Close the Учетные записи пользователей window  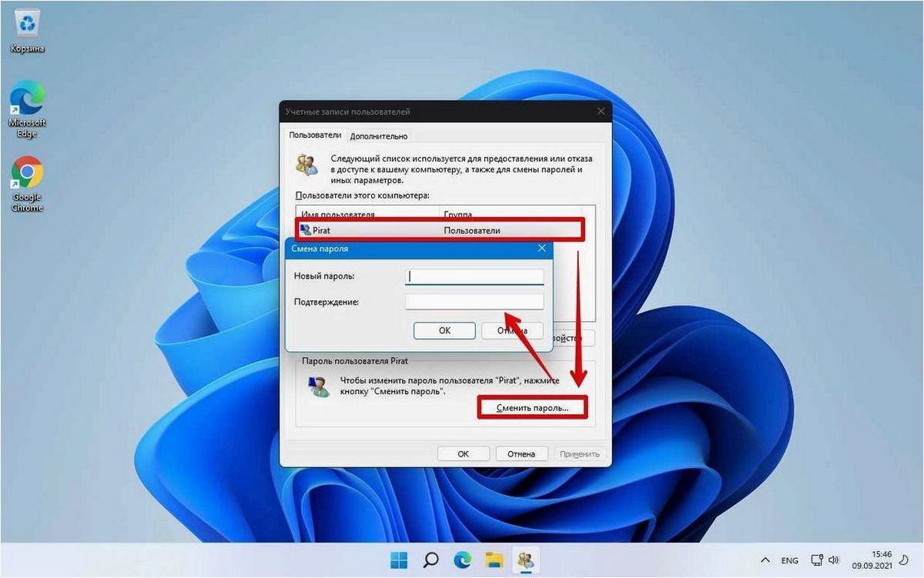point(601,112)
